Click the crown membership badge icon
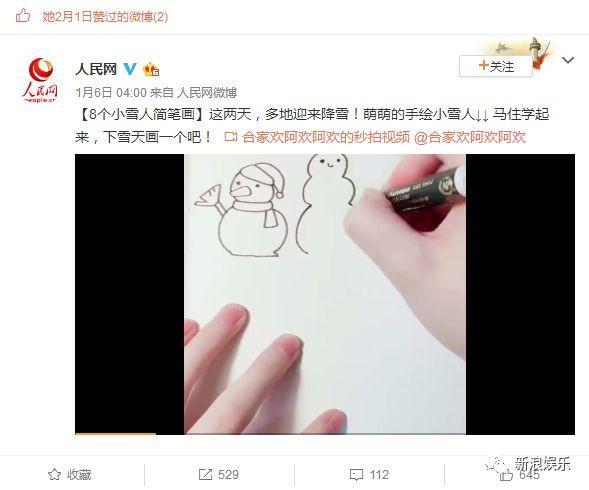The width and height of the screenshot is (589, 490). tap(151, 69)
